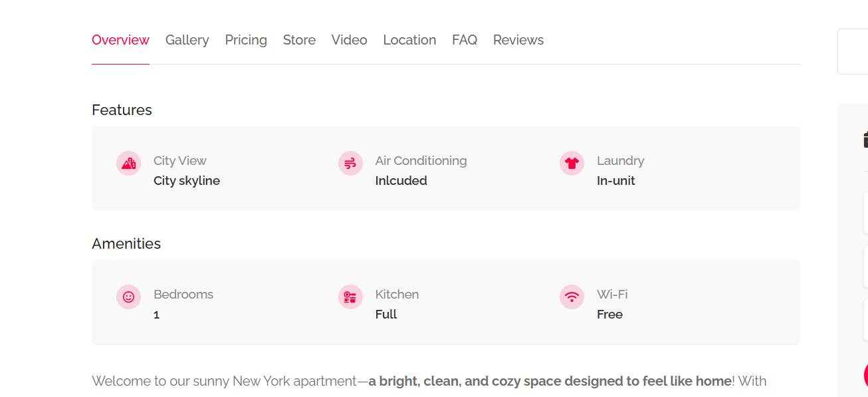Click the Features section heading

pos(122,110)
